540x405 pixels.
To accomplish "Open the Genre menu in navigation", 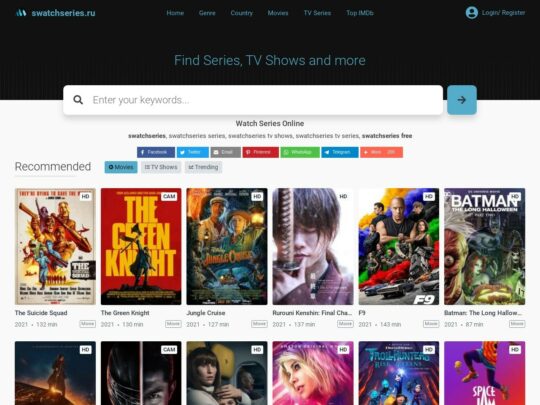I will coord(207,13).
